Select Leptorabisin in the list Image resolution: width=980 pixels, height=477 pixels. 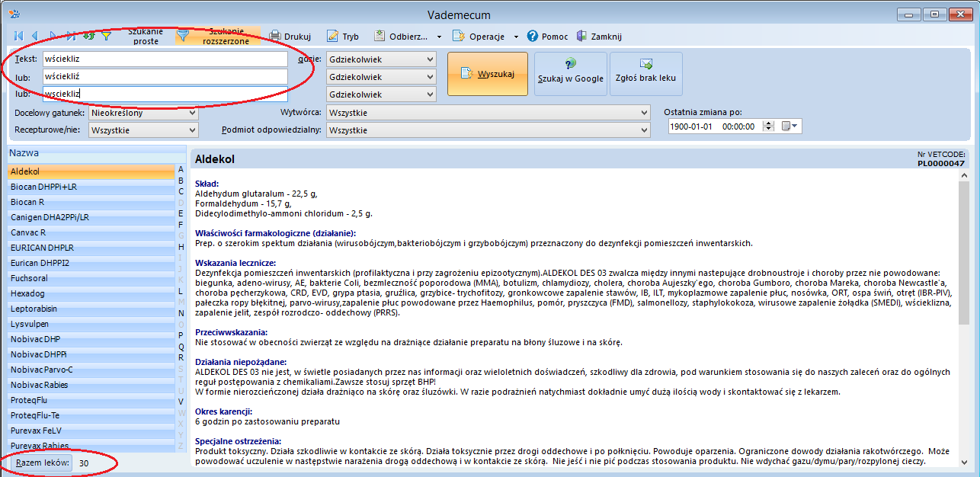click(91, 309)
